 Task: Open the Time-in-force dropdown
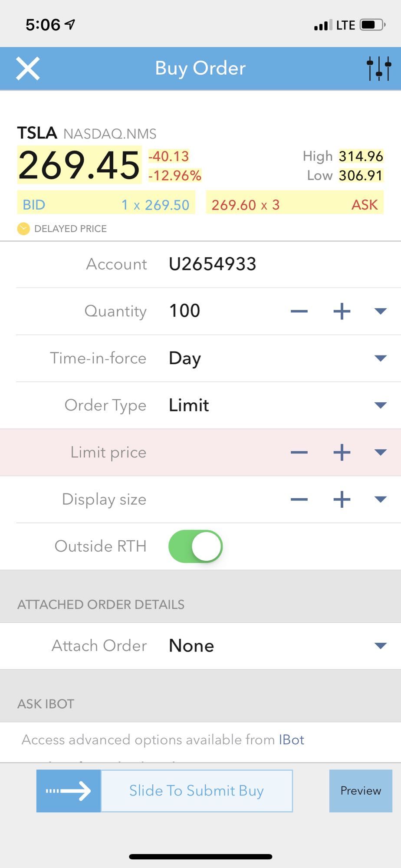pyautogui.click(x=380, y=358)
